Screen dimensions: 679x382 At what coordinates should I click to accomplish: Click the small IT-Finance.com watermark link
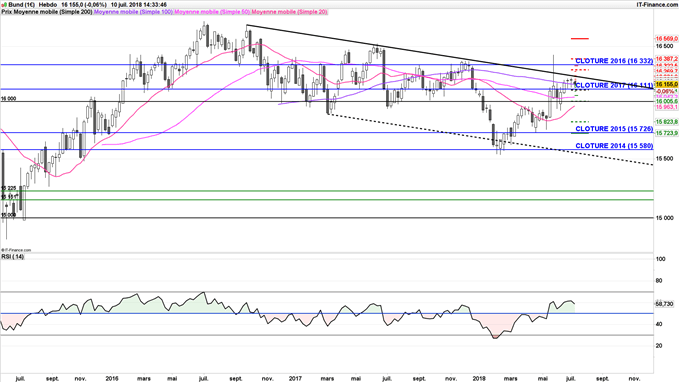click(16, 250)
